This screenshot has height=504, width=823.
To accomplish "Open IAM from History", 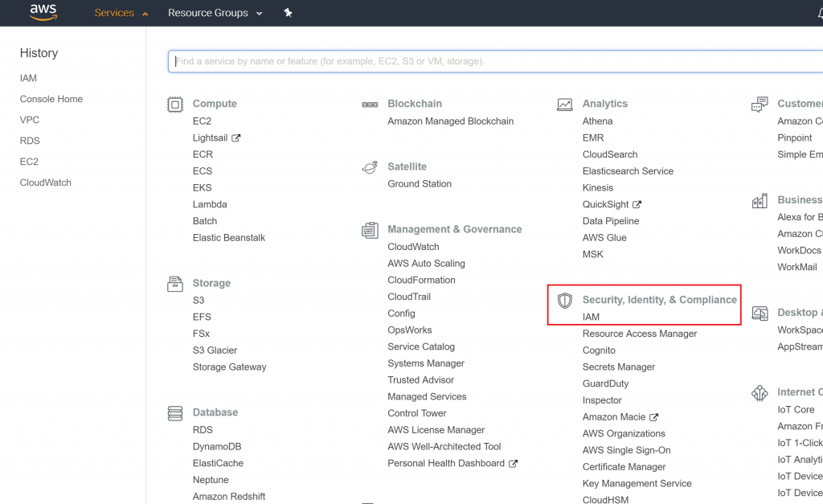I will pos(28,78).
